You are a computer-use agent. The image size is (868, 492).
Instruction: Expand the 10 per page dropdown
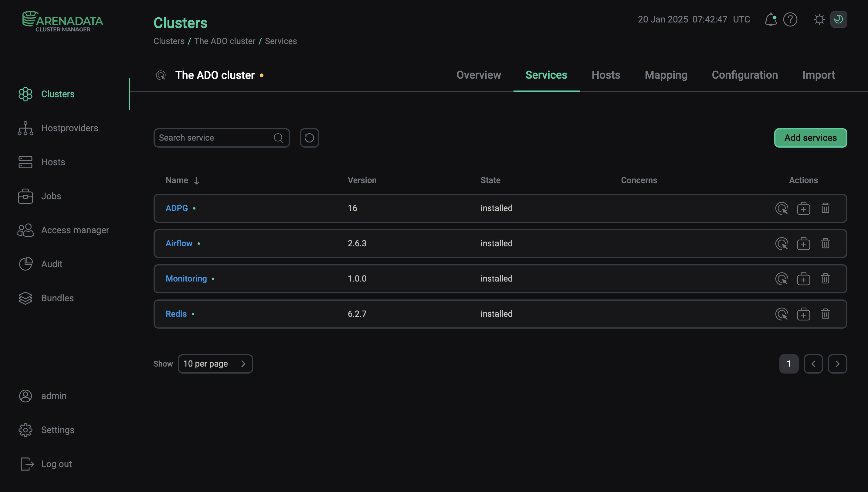pyautogui.click(x=215, y=364)
